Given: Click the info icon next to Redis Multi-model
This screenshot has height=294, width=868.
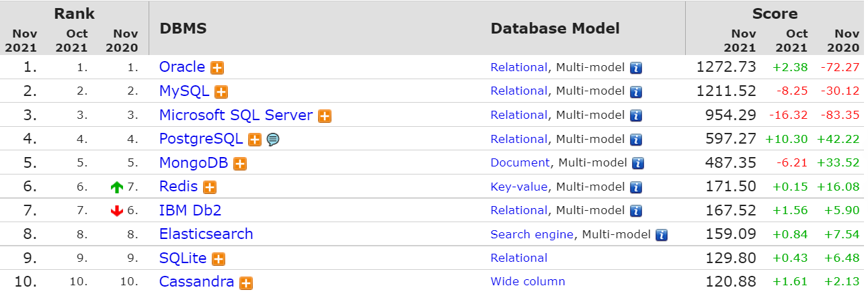Looking at the screenshot, I should coord(636,187).
